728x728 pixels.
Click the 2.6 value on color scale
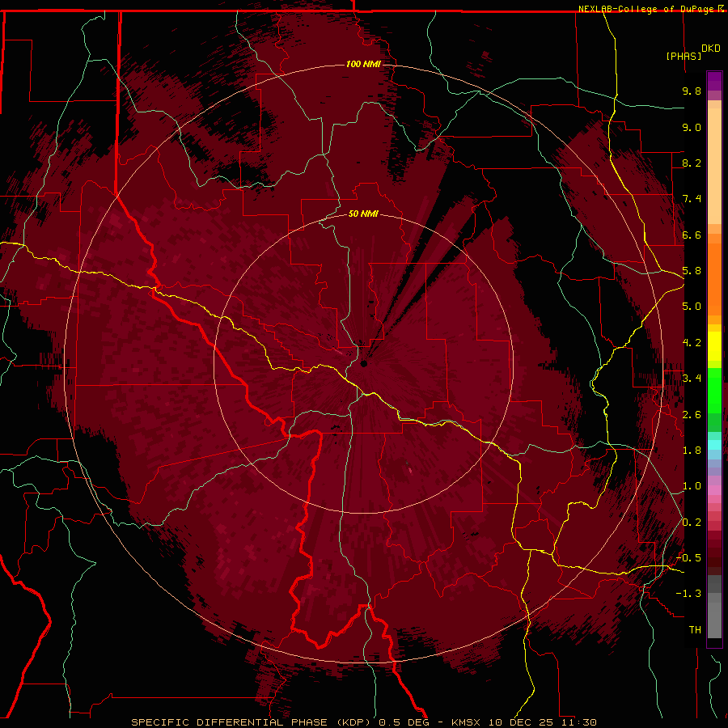click(692, 415)
